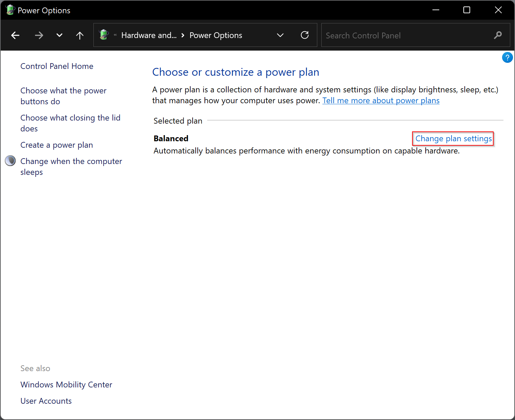The height and width of the screenshot is (420, 515).
Task: Open Choose what the power buttons do
Action: (64, 96)
